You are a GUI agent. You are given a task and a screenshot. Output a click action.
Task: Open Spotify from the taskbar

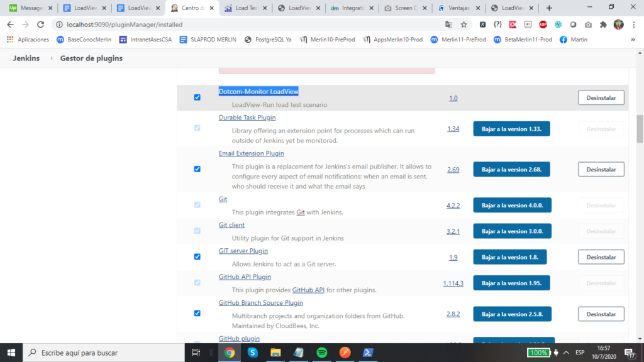[322, 353]
